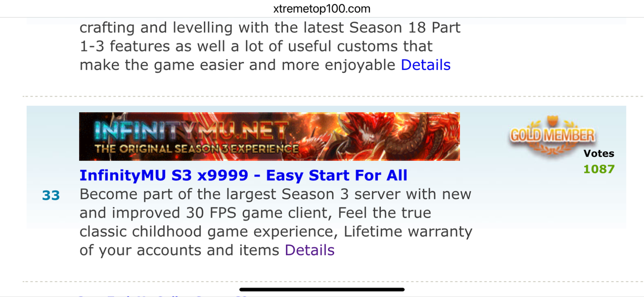
Task: Click the green 1087 vote count
Action: point(599,169)
